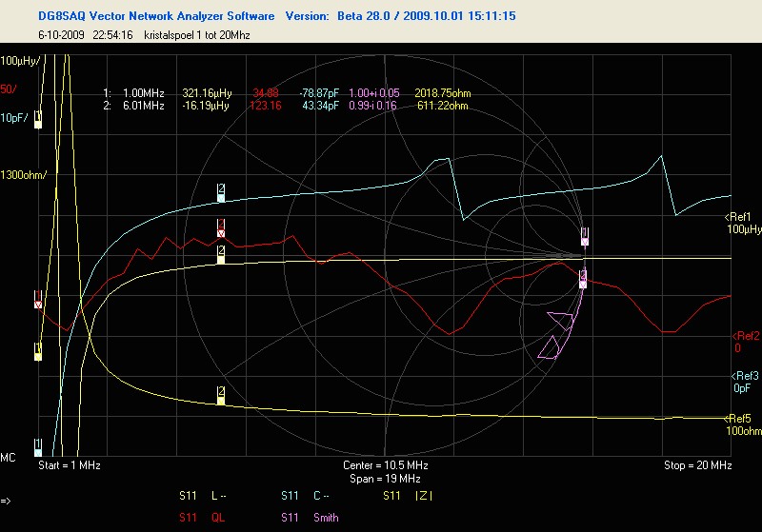Select cyan marker 1 at the bottom left

click(38, 447)
